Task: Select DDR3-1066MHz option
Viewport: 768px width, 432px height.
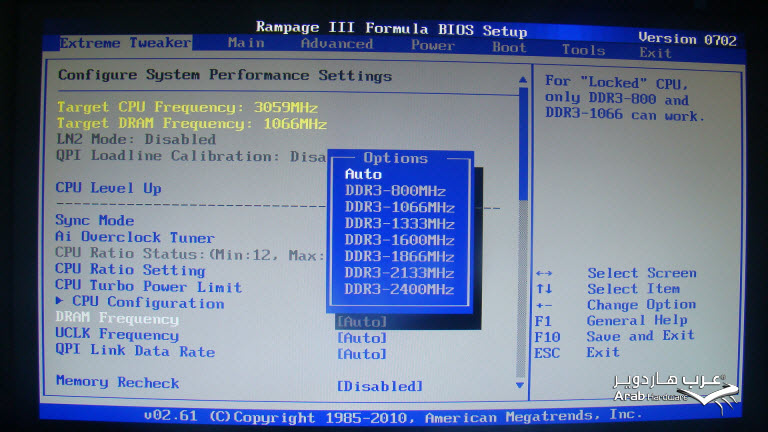Action: click(x=400, y=207)
